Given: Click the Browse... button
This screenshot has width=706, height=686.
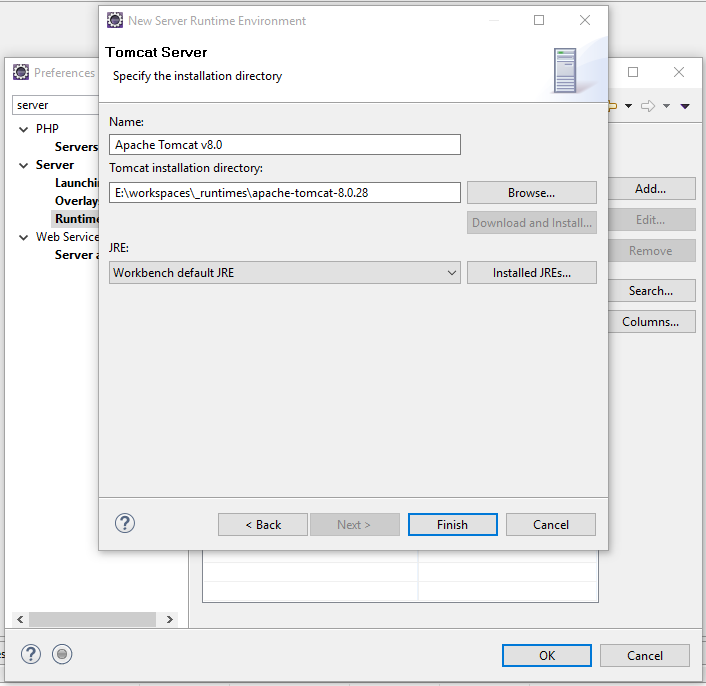Looking at the screenshot, I should coord(531,193).
